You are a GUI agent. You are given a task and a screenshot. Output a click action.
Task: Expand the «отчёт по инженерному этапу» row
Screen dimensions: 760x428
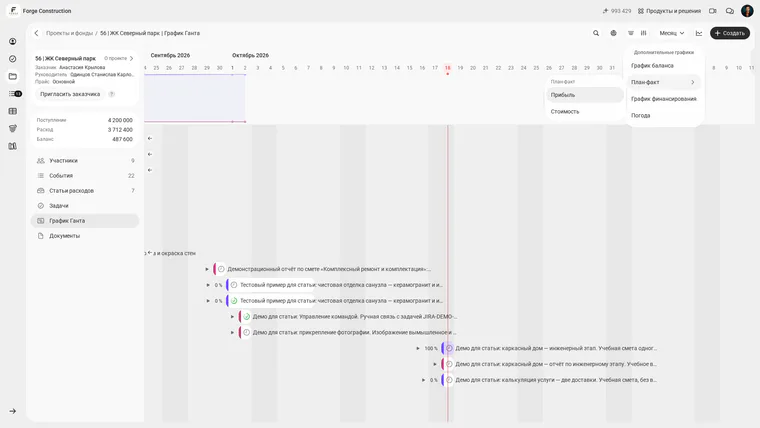(435, 364)
